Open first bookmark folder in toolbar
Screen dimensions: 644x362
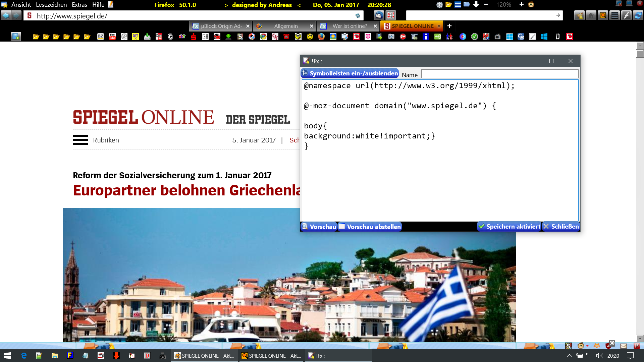point(36,37)
